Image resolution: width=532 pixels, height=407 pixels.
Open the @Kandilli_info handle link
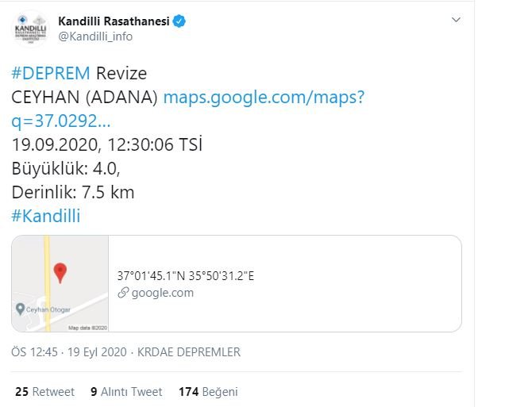pos(95,36)
